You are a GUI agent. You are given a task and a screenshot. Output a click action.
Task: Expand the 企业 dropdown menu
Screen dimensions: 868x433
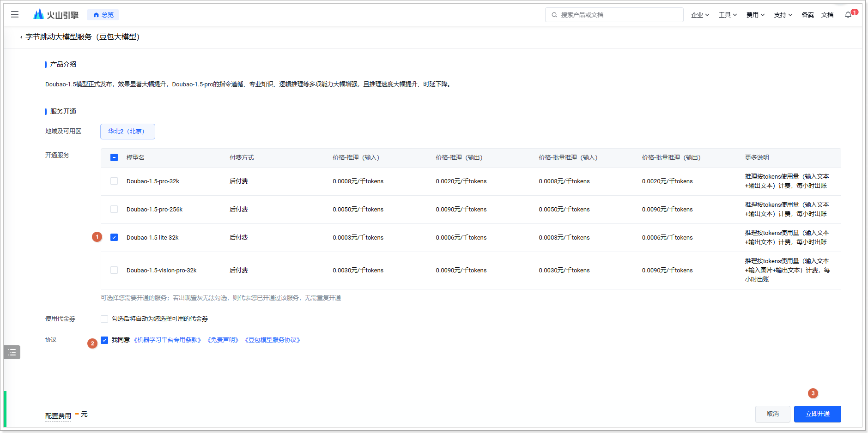pyautogui.click(x=700, y=15)
